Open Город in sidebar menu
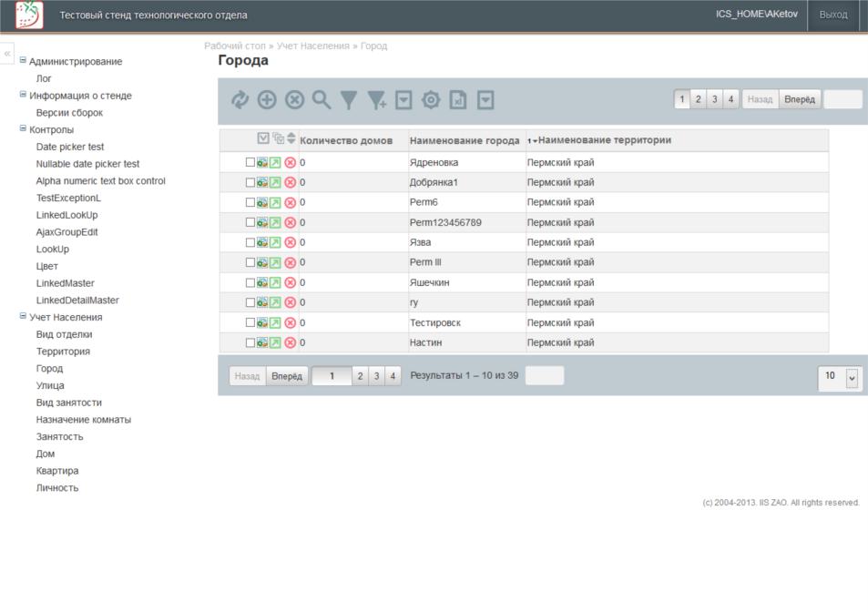This screenshot has width=868, height=612. (x=49, y=369)
